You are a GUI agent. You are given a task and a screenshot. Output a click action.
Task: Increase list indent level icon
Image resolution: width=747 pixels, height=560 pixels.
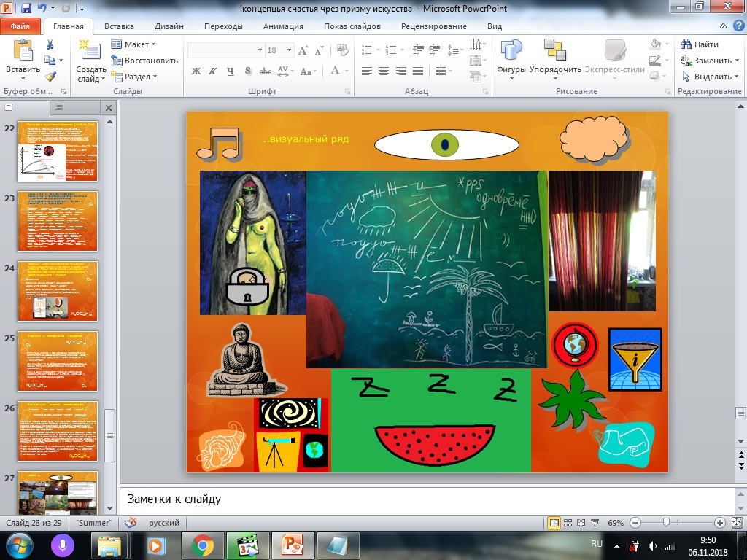pos(435,50)
